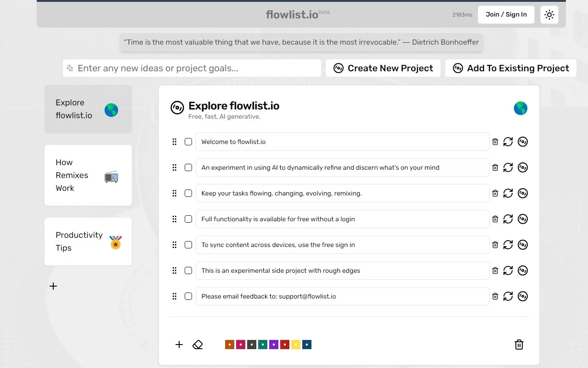
Task: Click drag handle of 'Please email feedback' row
Action: pyautogui.click(x=175, y=296)
